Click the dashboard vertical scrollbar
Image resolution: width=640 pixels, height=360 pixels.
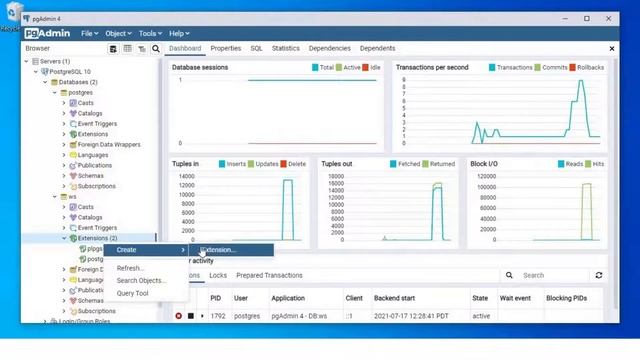tap(615, 184)
